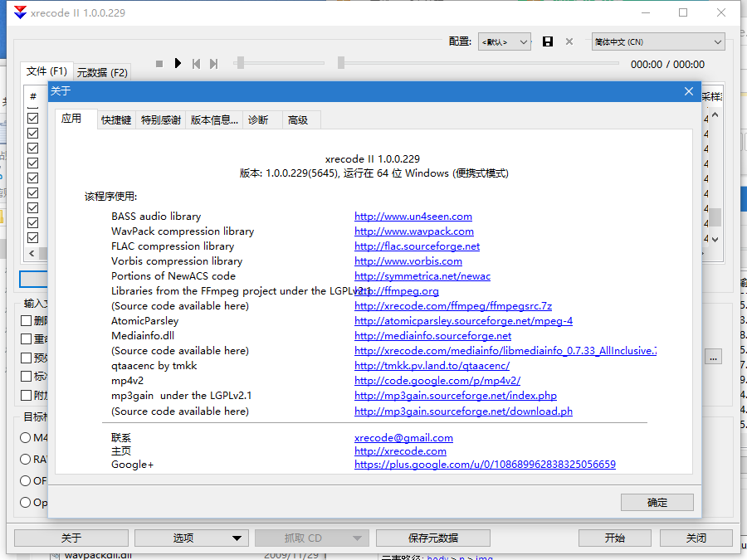This screenshot has width=747, height=560.
Task: Open the 诊断 tab
Action: tap(258, 120)
